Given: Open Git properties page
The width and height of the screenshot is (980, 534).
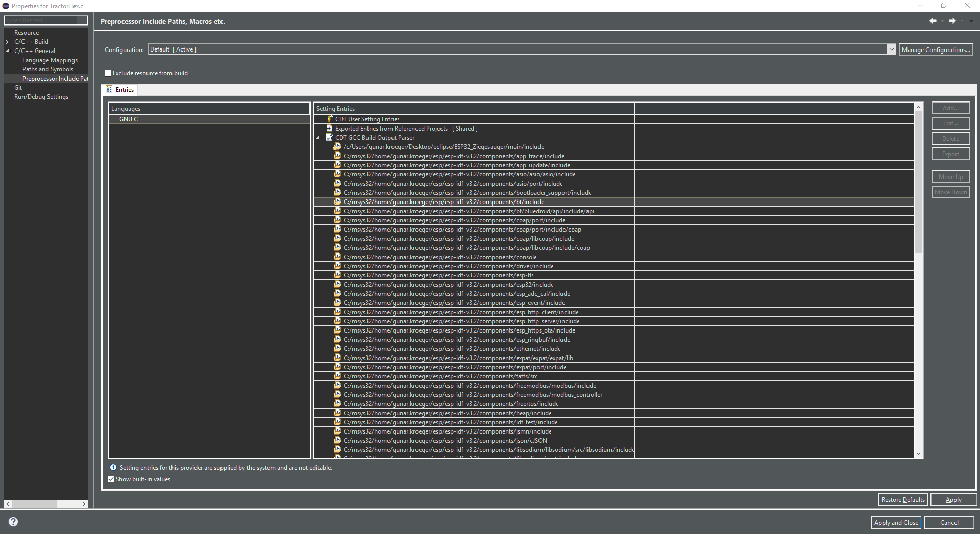Looking at the screenshot, I should point(18,88).
